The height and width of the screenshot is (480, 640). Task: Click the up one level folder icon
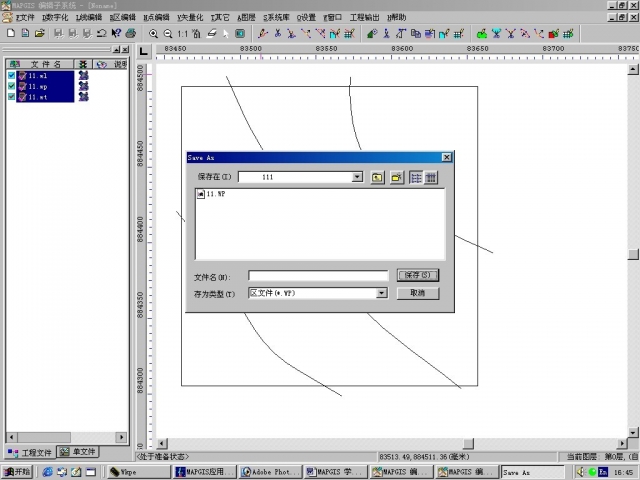pos(378,177)
